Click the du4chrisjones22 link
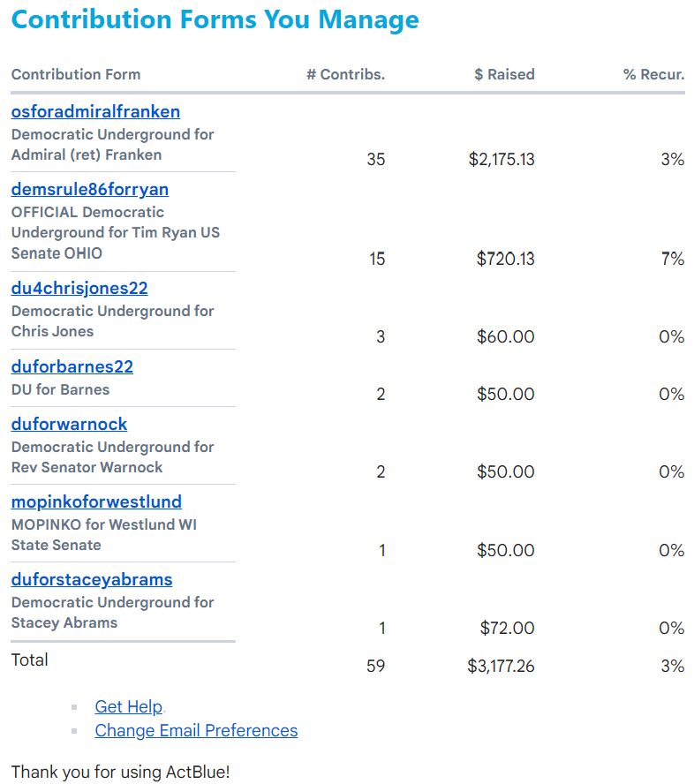 pos(79,289)
